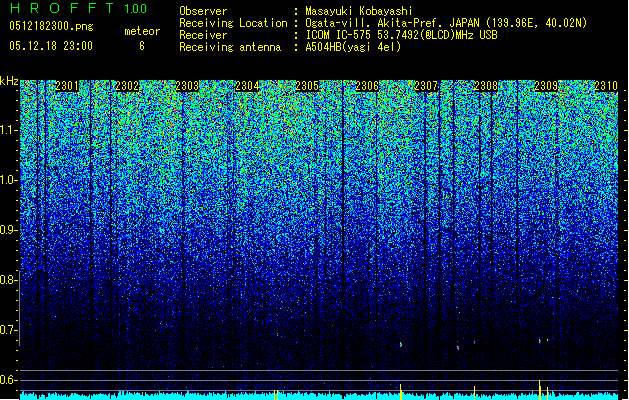This screenshot has height=400, width=629.
Task: Click the "meteor" count label
Action: coord(142,31)
